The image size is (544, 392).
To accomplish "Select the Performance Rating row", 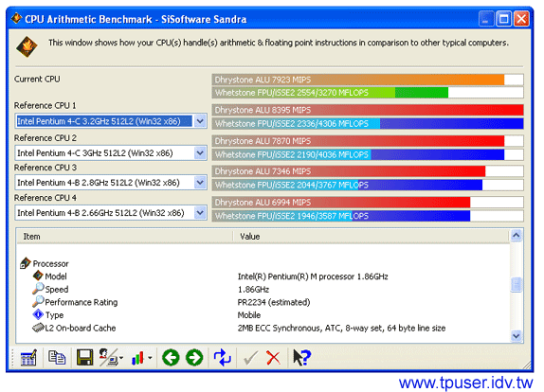I will point(263,302).
